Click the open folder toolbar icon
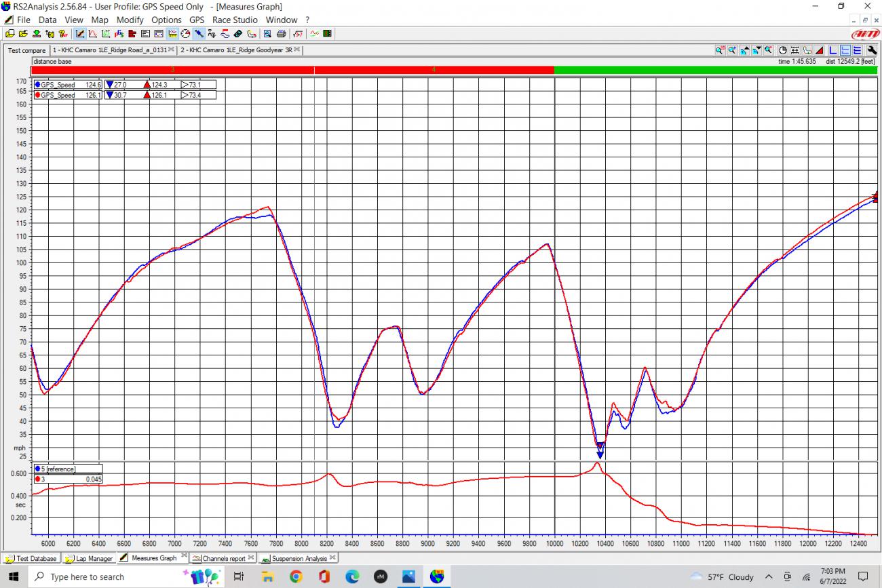882x588 pixels. 24,33
